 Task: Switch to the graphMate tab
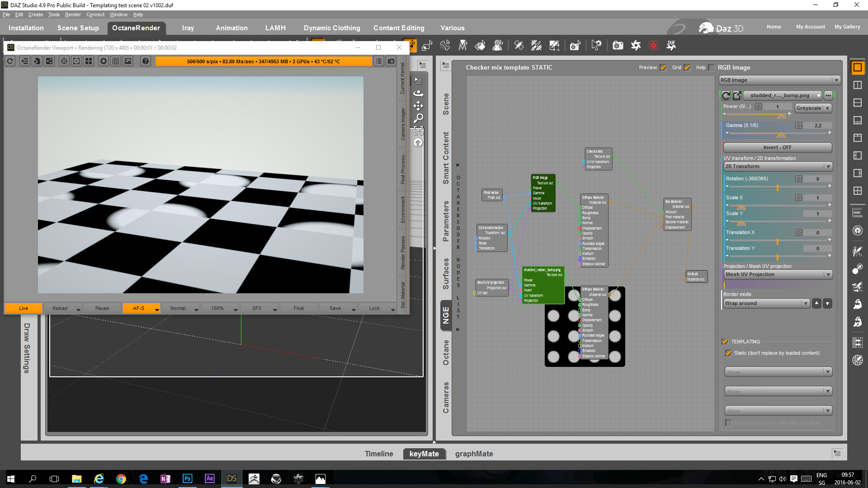(x=474, y=454)
